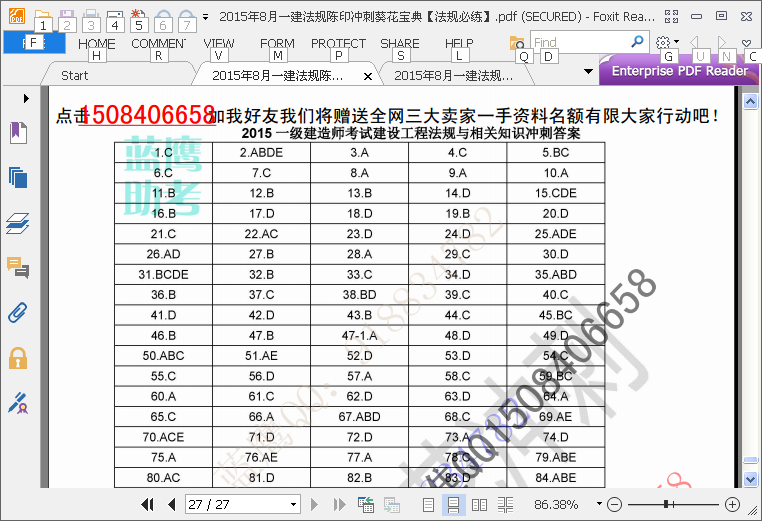The width and height of the screenshot is (762, 521).
Task: Click the vertical scrollbar down arrow
Action: (750, 479)
